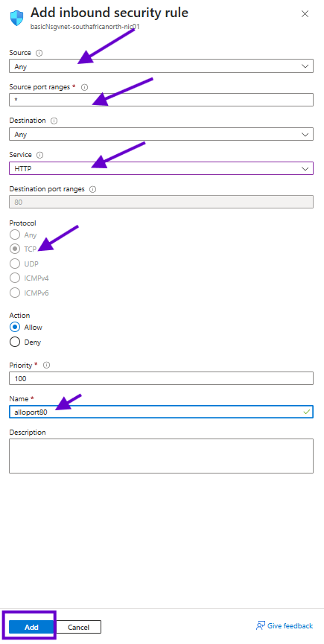Click the Give feedback person icon
The height and width of the screenshot is (644, 324).
(261, 626)
